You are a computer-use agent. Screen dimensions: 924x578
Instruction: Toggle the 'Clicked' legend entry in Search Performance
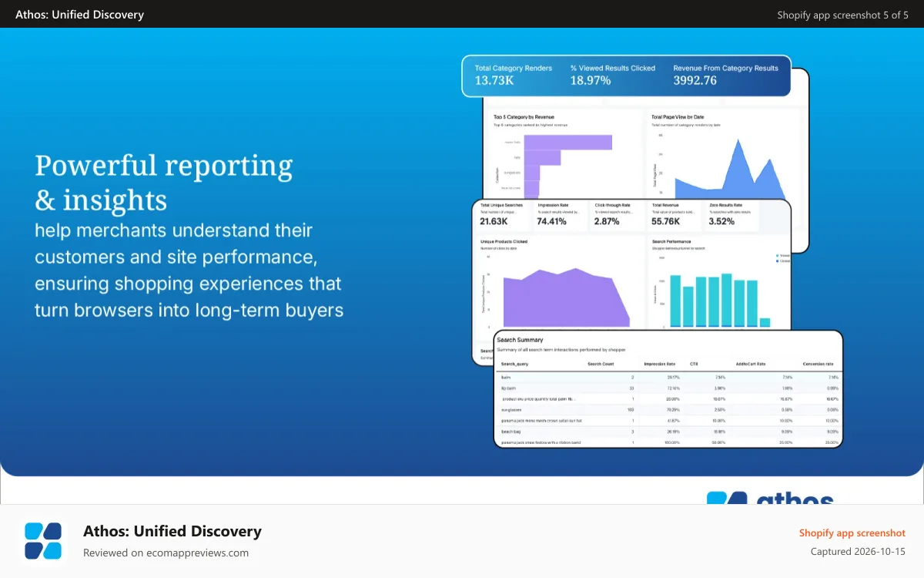782,260
